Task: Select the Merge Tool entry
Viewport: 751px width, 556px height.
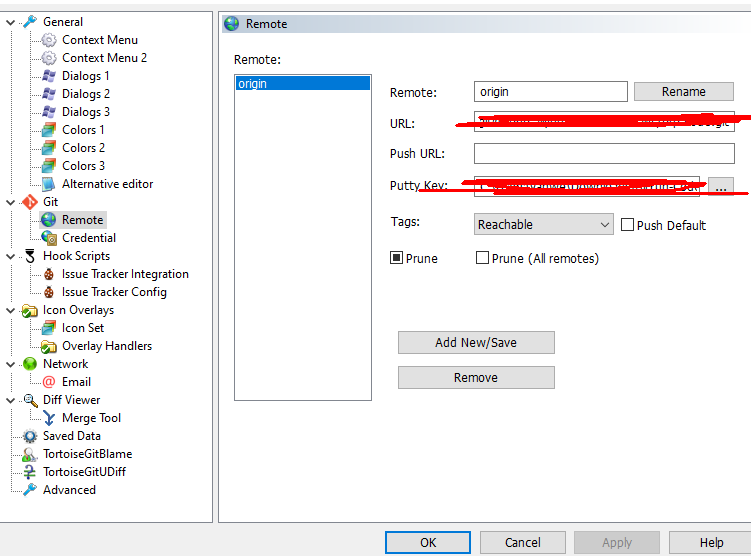Action: point(91,418)
